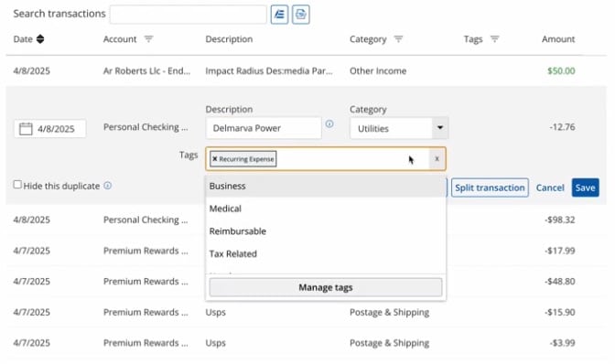
Task: Click the Amount column header
Action: [x=558, y=39]
